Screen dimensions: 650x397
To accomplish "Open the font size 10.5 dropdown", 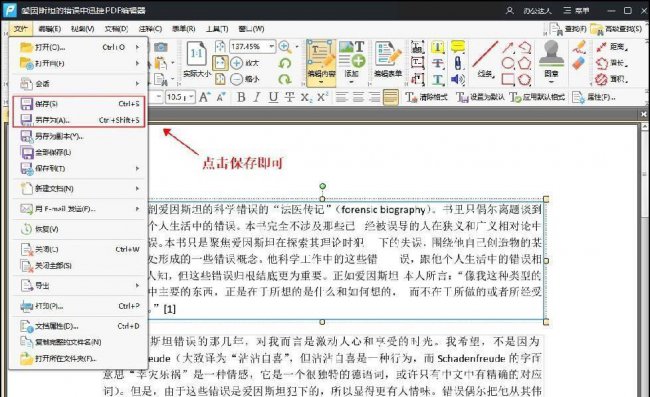I will tap(191, 97).
